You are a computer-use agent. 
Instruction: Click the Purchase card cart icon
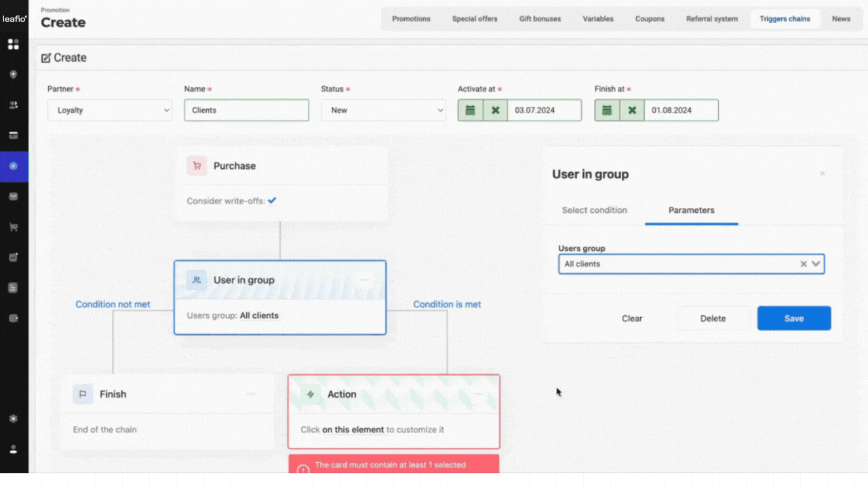(x=197, y=166)
